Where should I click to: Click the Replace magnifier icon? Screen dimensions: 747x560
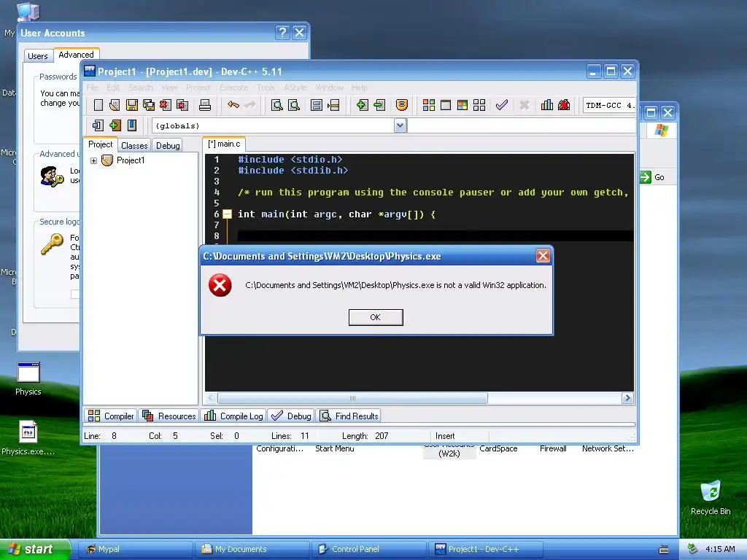[294, 105]
